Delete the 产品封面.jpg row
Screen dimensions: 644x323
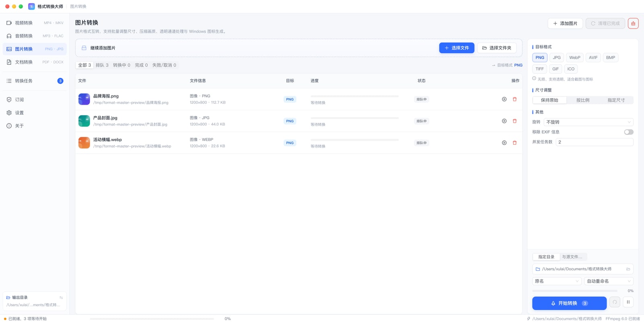coord(515,121)
